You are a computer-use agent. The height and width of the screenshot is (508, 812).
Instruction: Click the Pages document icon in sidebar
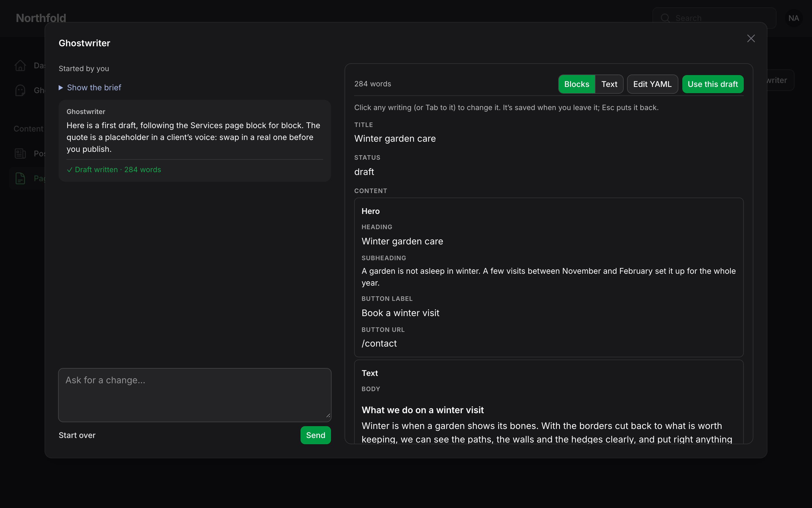[21, 178]
